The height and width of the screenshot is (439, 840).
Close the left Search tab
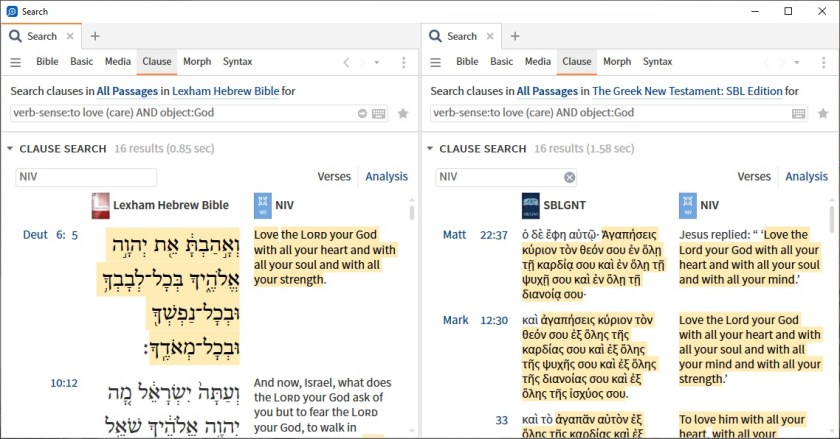pos(70,36)
